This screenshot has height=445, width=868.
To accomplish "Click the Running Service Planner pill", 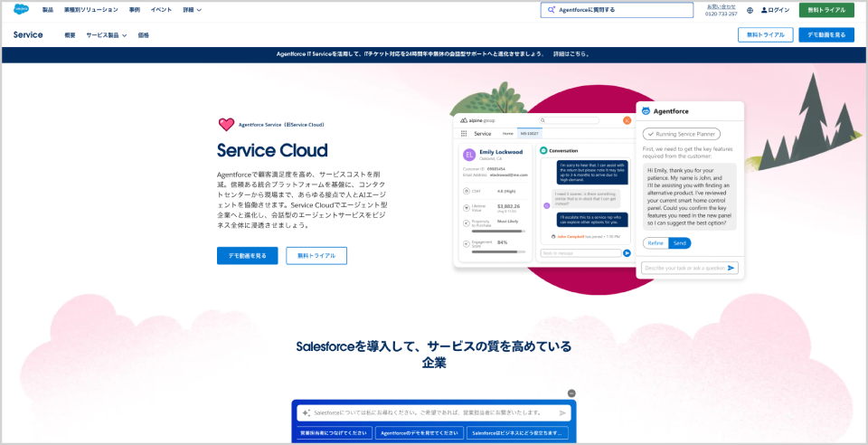I will tap(682, 134).
